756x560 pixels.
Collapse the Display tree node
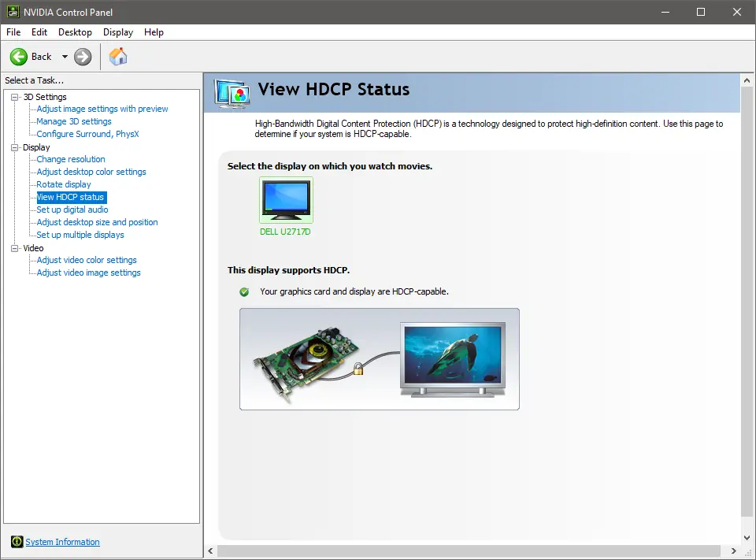[14, 147]
